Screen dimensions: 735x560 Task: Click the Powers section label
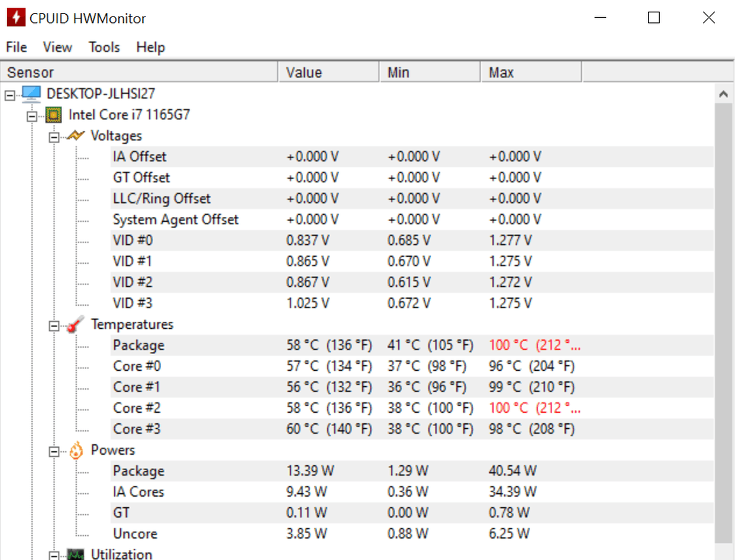click(113, 451)
